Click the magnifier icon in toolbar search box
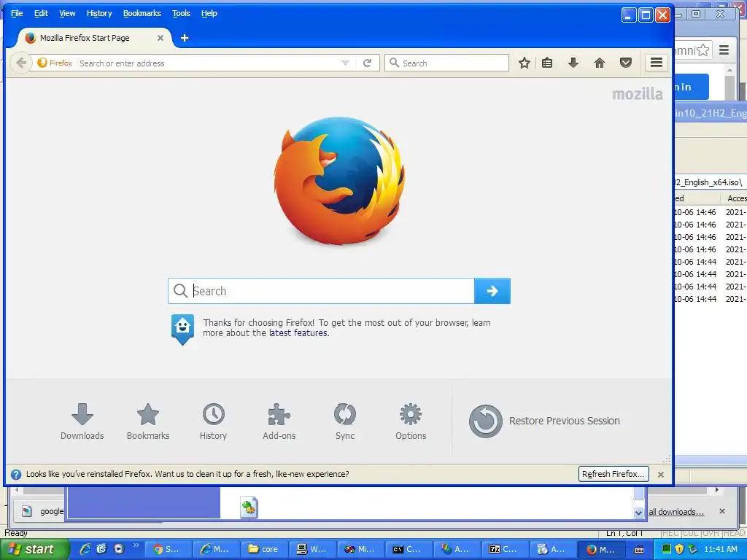The width and height of the screenshot is (747, 560). coord(394,63)
